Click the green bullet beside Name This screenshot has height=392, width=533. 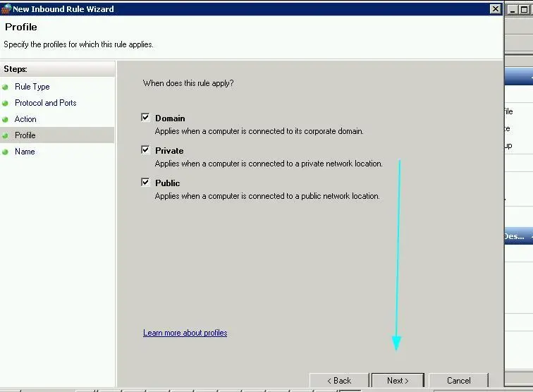[x=5, y=152]
